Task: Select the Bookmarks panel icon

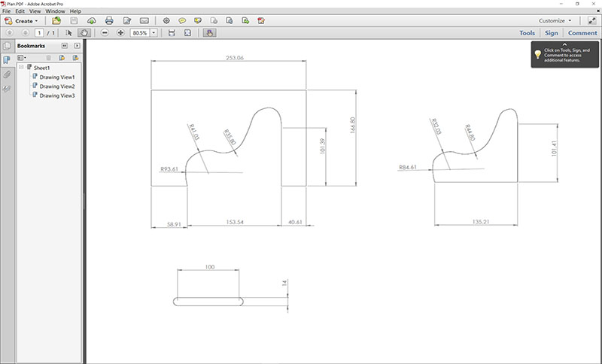Action: [7, 59]
